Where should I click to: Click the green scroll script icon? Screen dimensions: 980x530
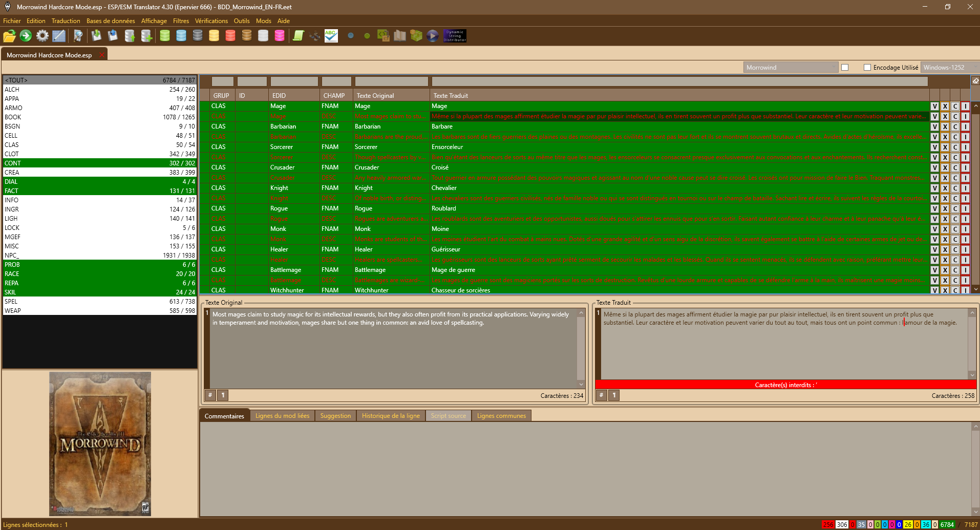[x=298, y=36]
